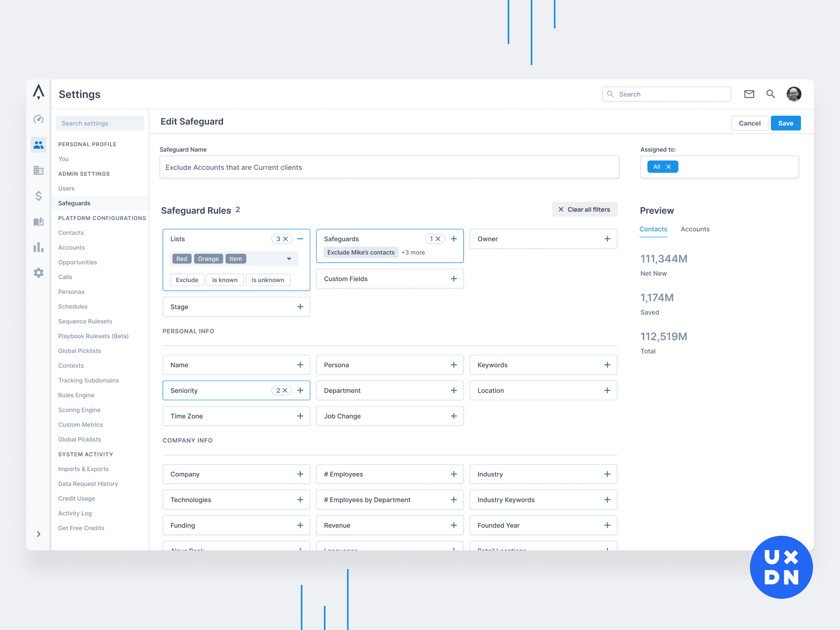Viewport: 840px width, 630px height.
Task: Collapse the Lists filter with minus icon
Action: point(300,239)
